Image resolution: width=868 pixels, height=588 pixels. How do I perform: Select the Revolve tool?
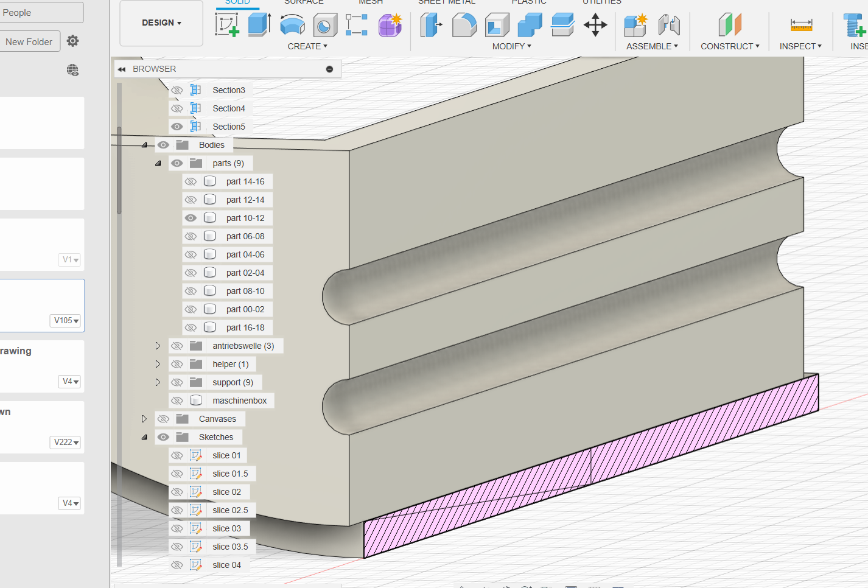tap(292, 25)
